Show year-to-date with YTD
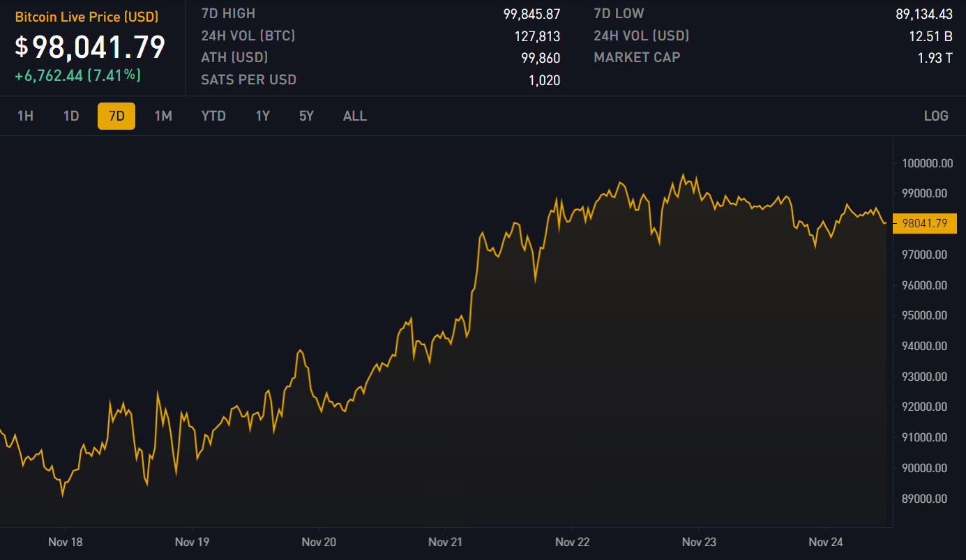 (x=213, y=116)
